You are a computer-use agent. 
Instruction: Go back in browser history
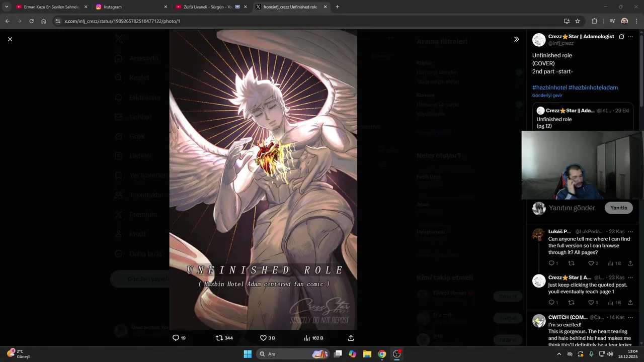(7, 21)
